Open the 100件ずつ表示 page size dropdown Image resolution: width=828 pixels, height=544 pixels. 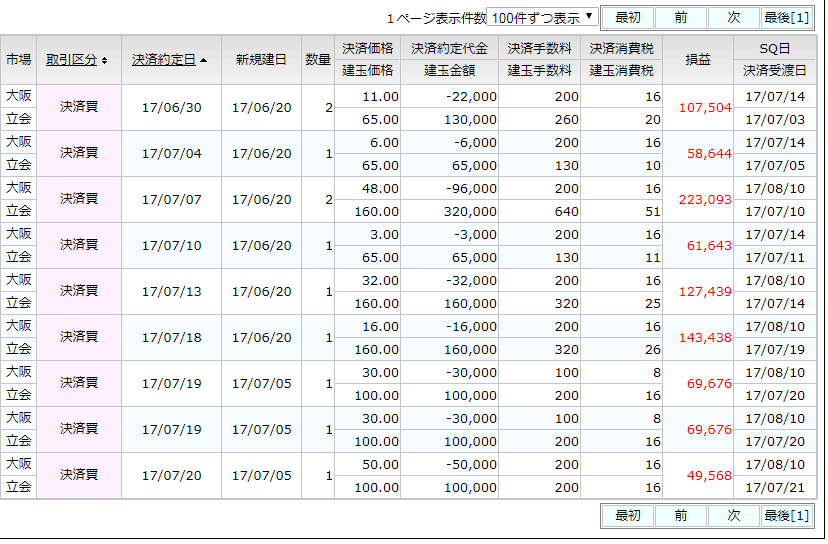pos(543,18)
